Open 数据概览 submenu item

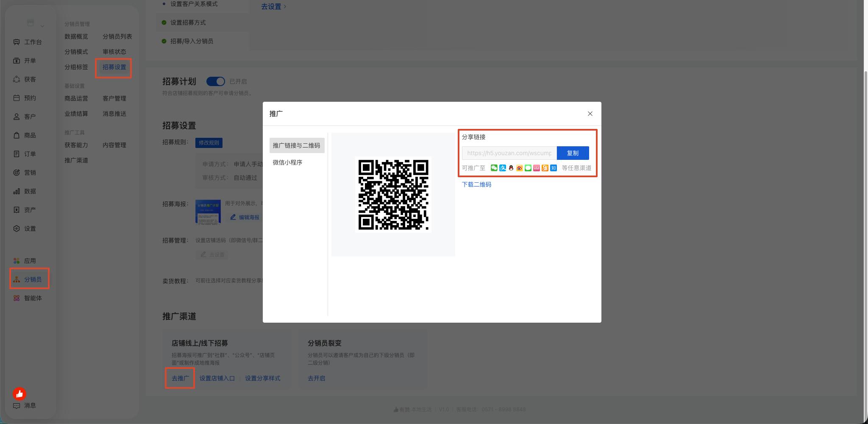[76, 36]
